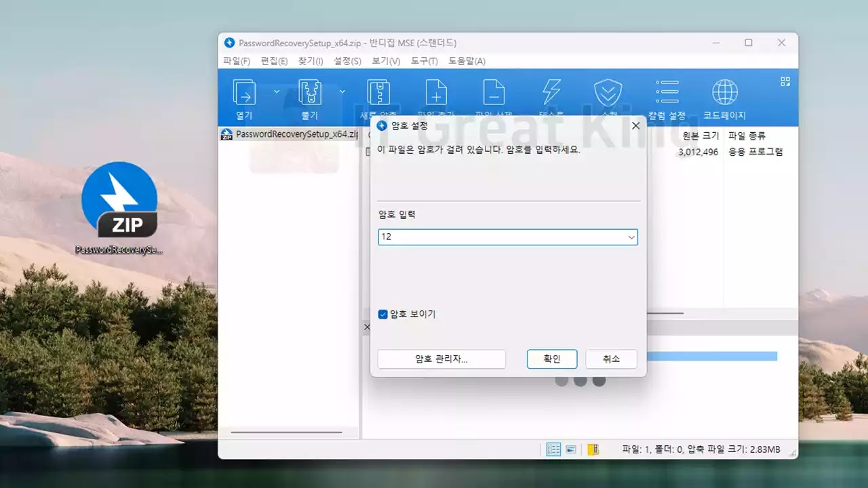
Task: Open the 파일(F) menu
Action: pyautogui.click(x=237, y=61)
